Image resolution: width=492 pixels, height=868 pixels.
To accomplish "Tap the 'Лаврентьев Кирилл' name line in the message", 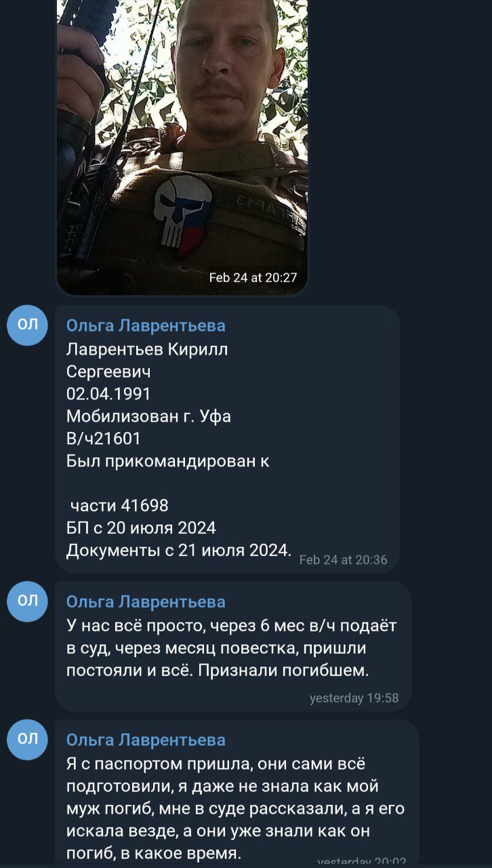I will (x=147, y=350).
